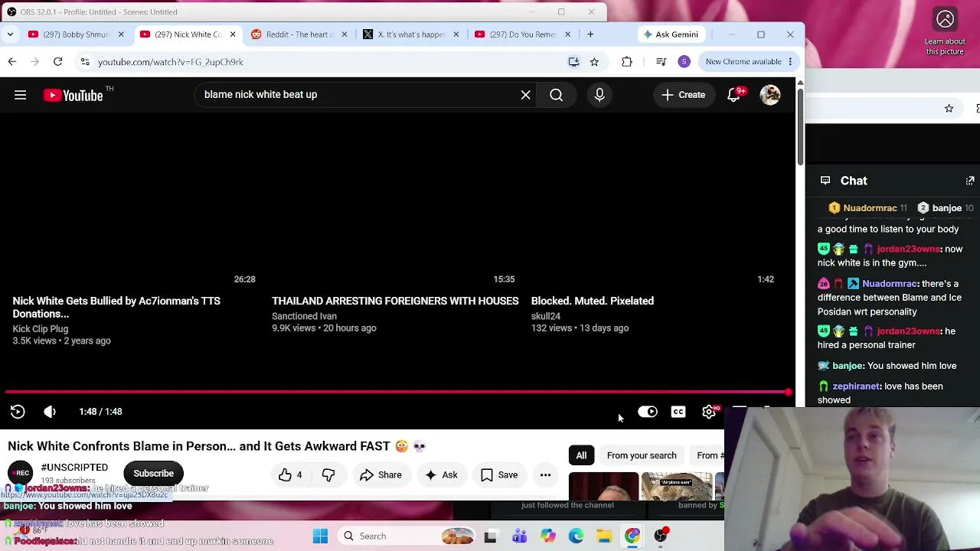The image size is (980, 551).
Task: Open 'Learn about this picture' desktop icon
Action: 945,31
